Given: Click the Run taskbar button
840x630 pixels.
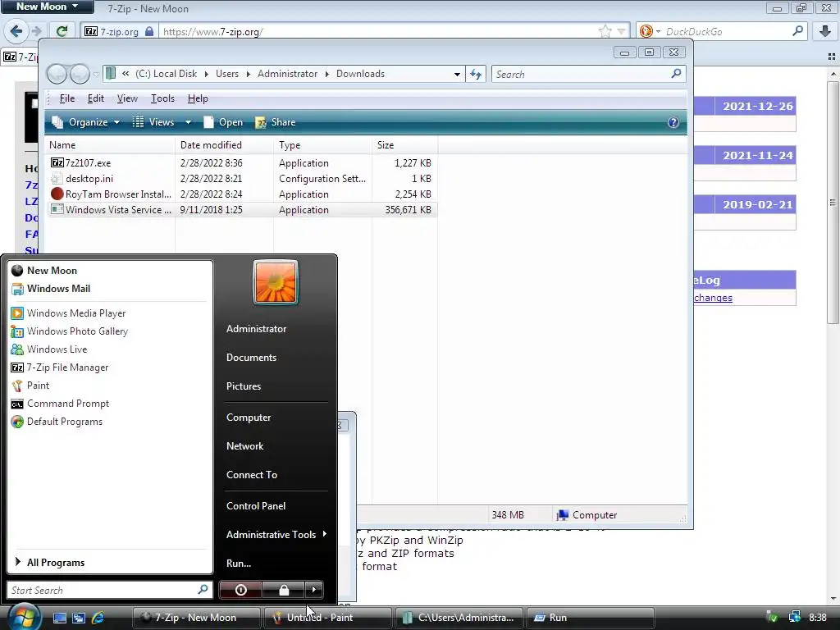Looking at the screenshot, I should click(591, 618).
